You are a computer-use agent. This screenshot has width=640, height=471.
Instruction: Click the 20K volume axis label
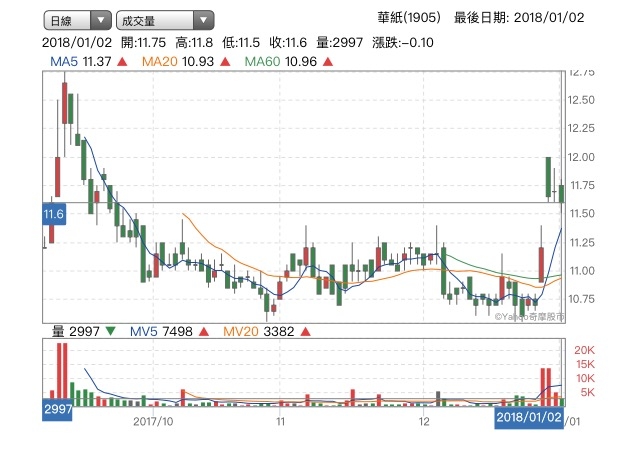584,350
